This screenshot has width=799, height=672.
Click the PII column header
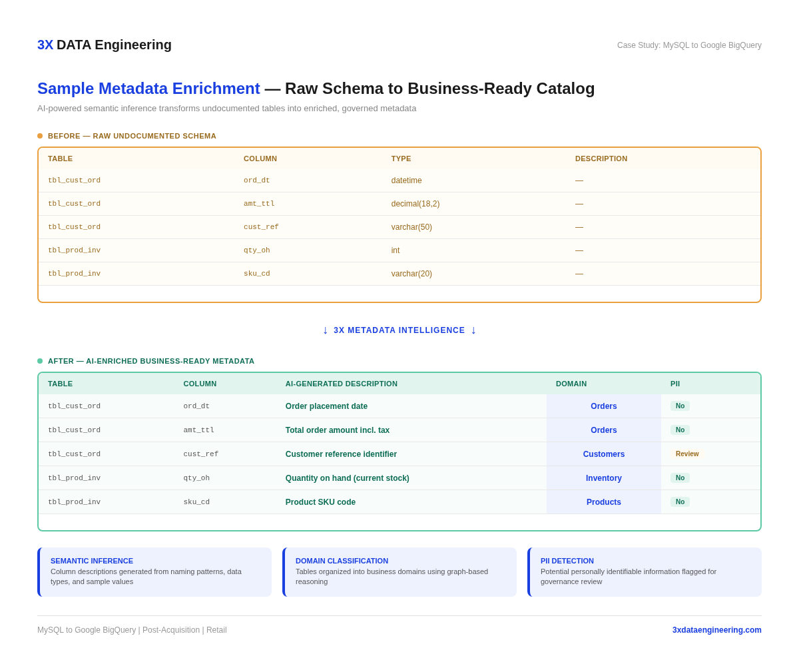pos(675,384)
